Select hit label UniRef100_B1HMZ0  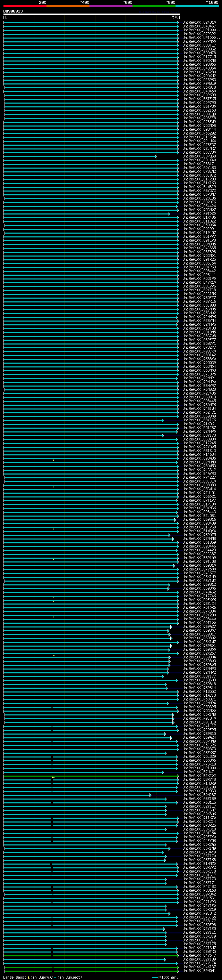click(x=199, y=864)
